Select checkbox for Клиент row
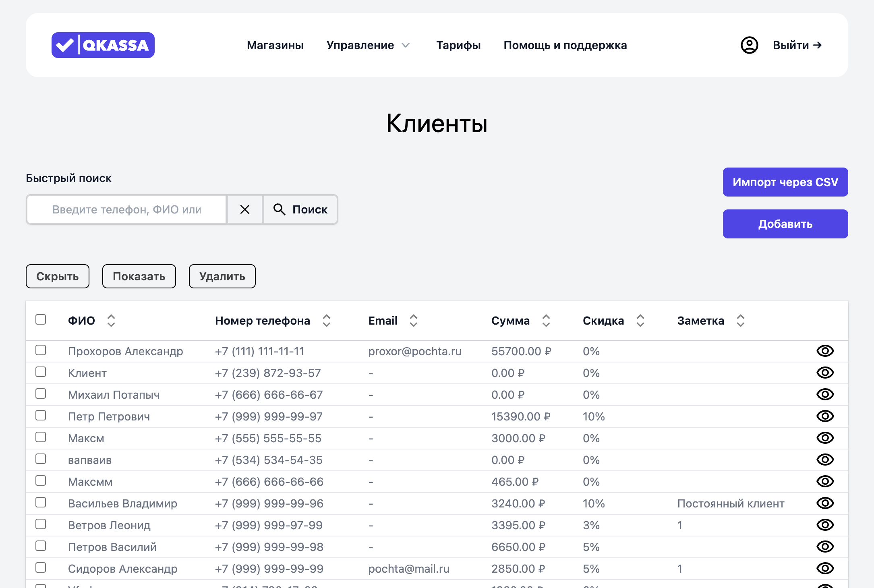 (x=41, y=372)
